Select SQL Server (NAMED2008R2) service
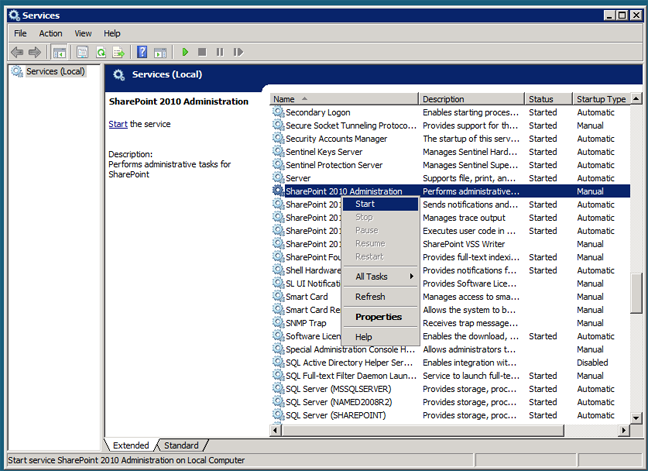The width and height of the screenshot is (648, 471). pos(450,402)
